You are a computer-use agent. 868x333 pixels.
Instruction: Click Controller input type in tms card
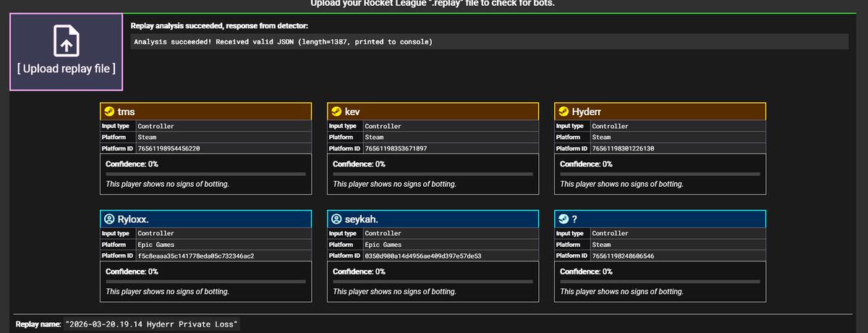click(x=156, y=126)
